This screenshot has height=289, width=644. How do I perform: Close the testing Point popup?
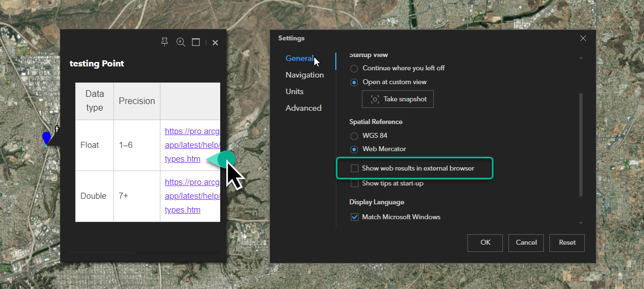click(x=215, y=43)
